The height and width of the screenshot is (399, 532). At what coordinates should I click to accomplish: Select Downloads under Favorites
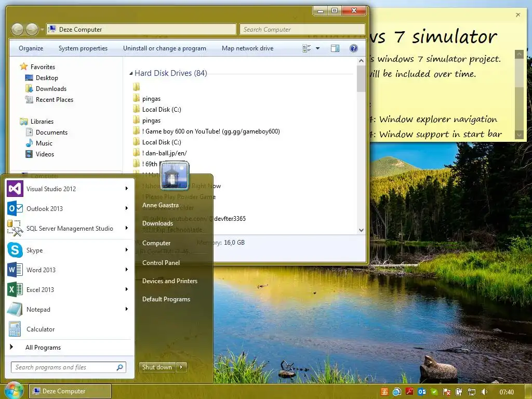click(46, 88)
